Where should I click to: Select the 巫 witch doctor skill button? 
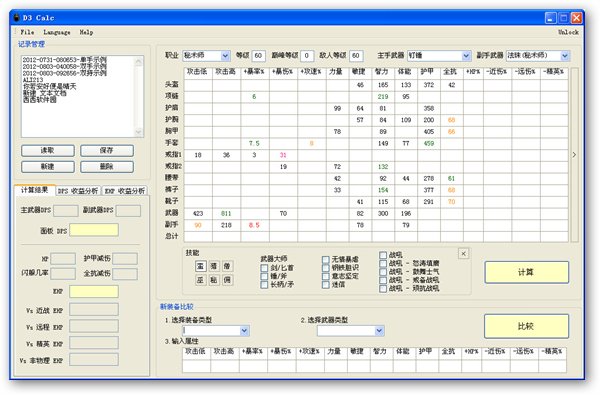pyautogui.click(x=200, y=280)
